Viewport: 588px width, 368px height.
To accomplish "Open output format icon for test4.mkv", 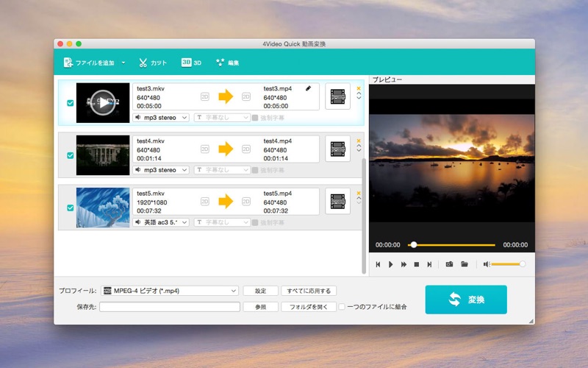I will pyautogui.click(x=337, y=149).
